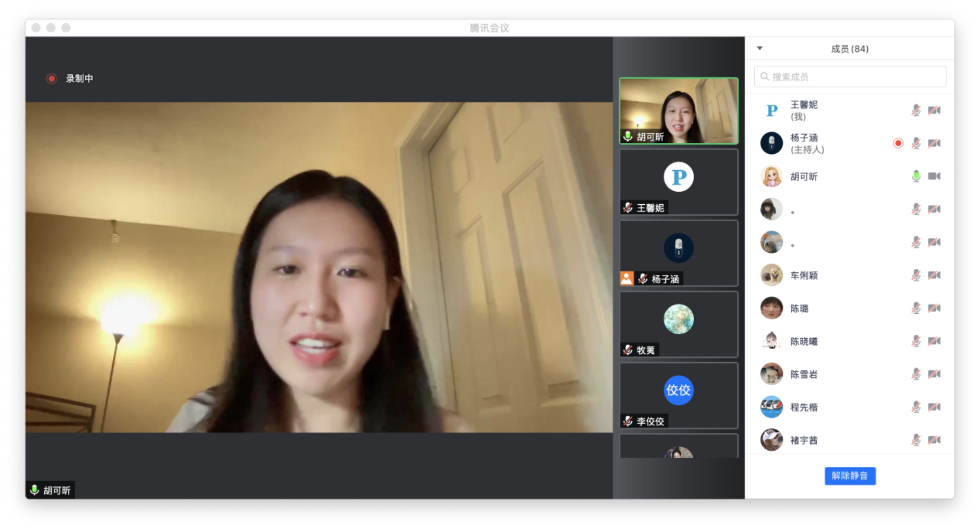Toggle camera-off icon for 陈璐
This screenshot has width=980, height=531.
pos(934,308)
